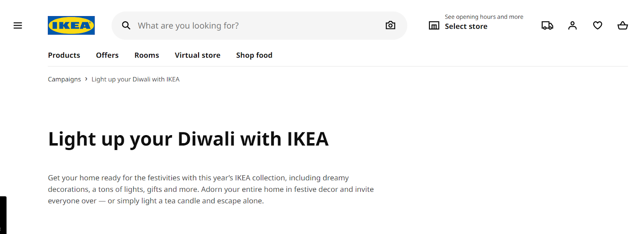Click the Campaigns breadcrumb link
Screen dimensions: 644x234
(64, 79)
